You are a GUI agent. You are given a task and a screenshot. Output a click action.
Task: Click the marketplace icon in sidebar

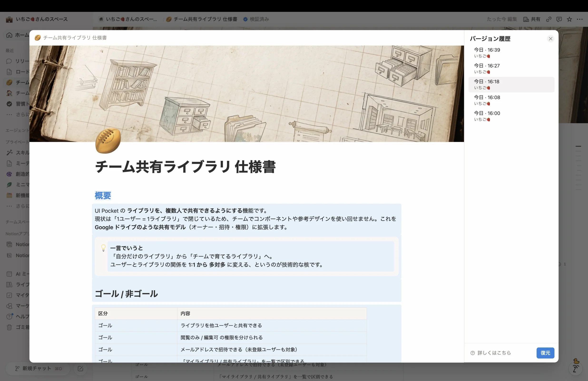point(9,306)
